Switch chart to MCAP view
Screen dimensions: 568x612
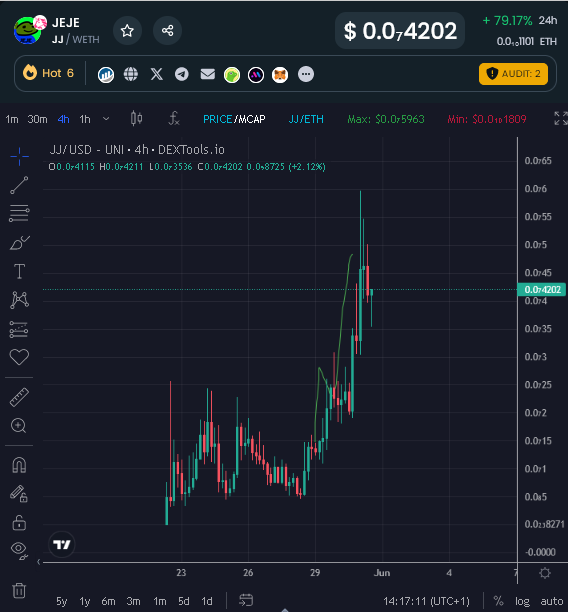[x=252, y=119]
